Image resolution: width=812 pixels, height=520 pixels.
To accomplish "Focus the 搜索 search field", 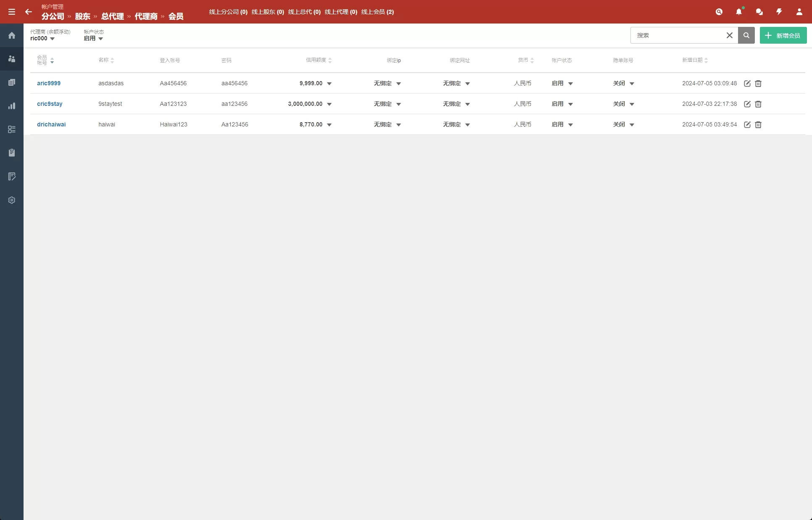I will click(678, 35).
